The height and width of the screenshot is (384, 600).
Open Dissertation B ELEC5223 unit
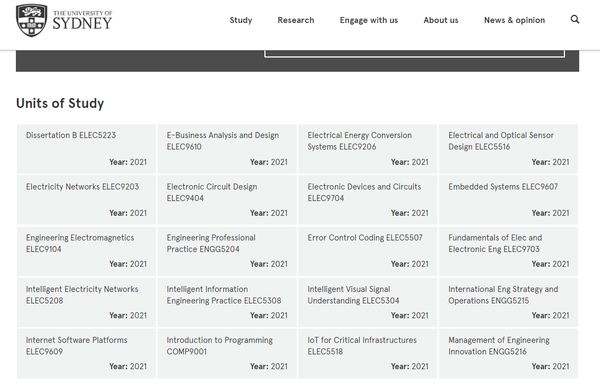(86, 149)
